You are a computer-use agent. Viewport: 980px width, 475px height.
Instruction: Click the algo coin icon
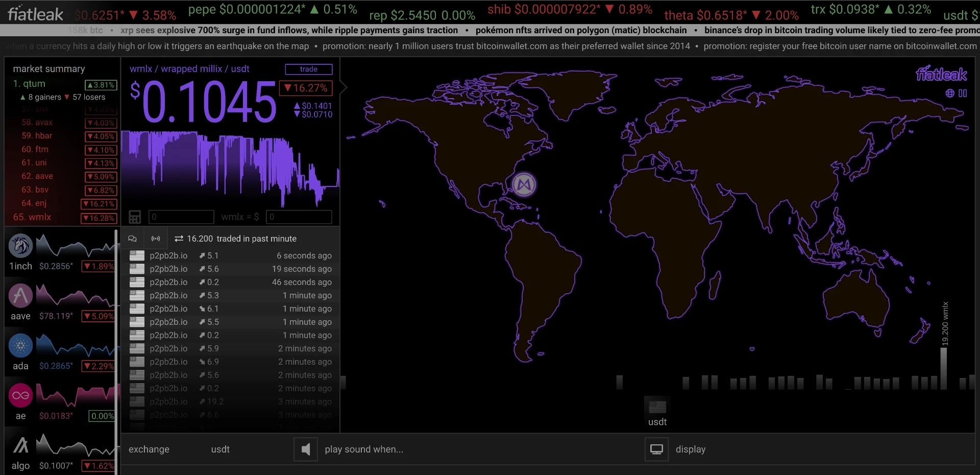(x=20, y=445)
